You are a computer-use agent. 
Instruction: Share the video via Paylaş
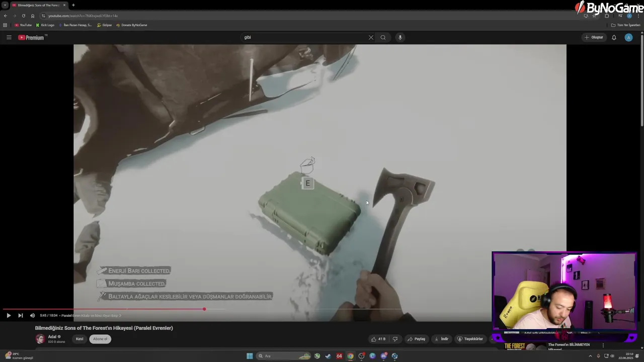pos(417,339)
